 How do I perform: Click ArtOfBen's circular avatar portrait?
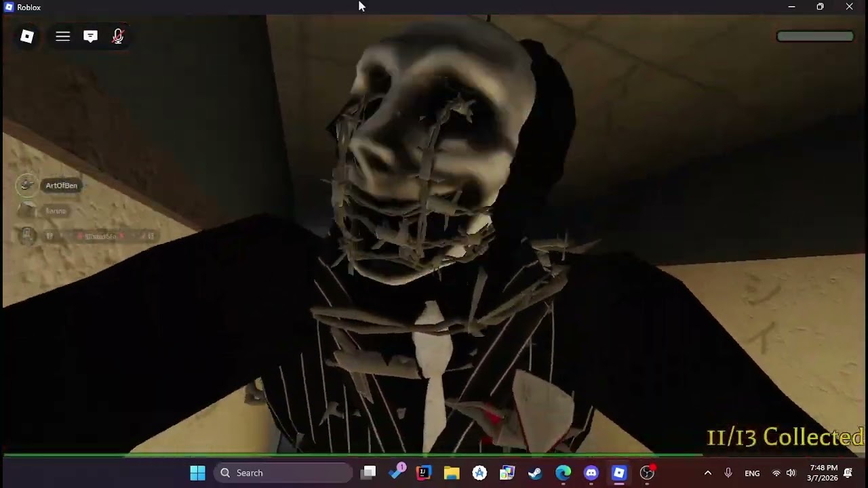click(x=27, y=185)
